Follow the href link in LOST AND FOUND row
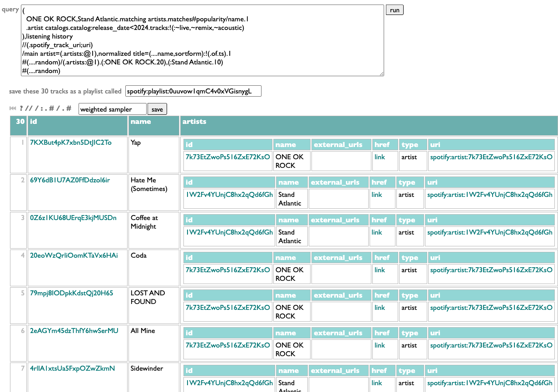558x392 pixels. (380, 308)
